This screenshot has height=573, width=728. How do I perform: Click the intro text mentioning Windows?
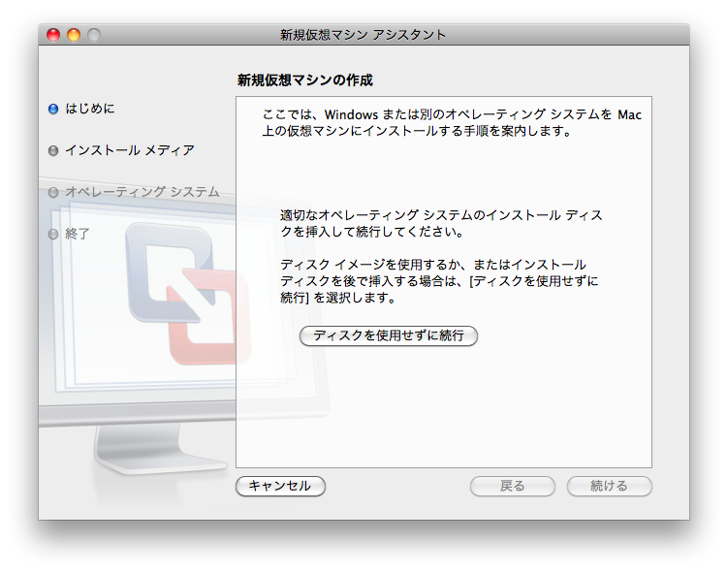[452, 122]
